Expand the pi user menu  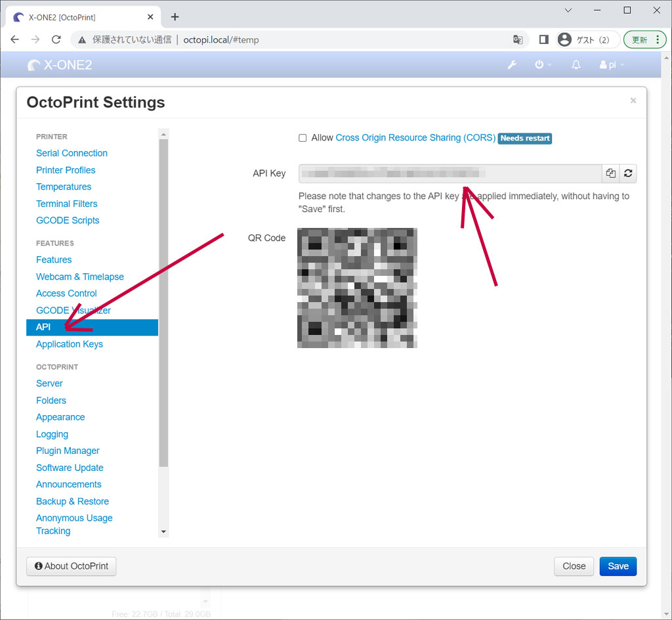point(612,65)
